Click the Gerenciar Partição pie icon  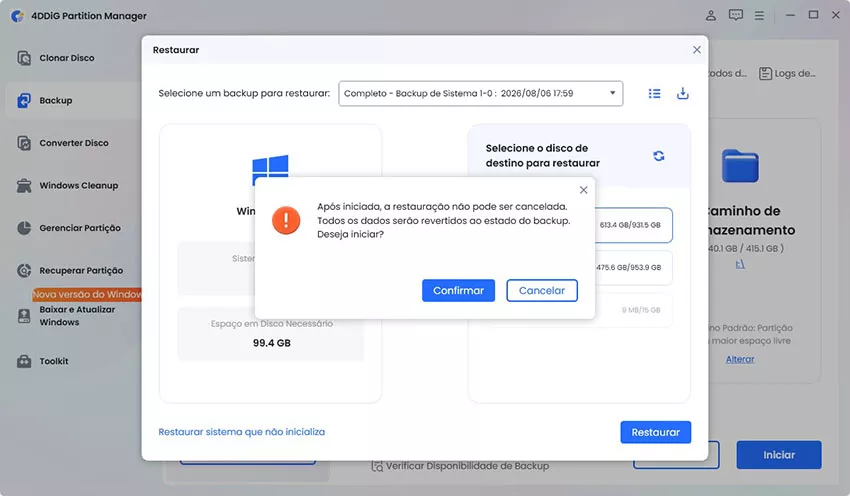[x=24, y=228]
